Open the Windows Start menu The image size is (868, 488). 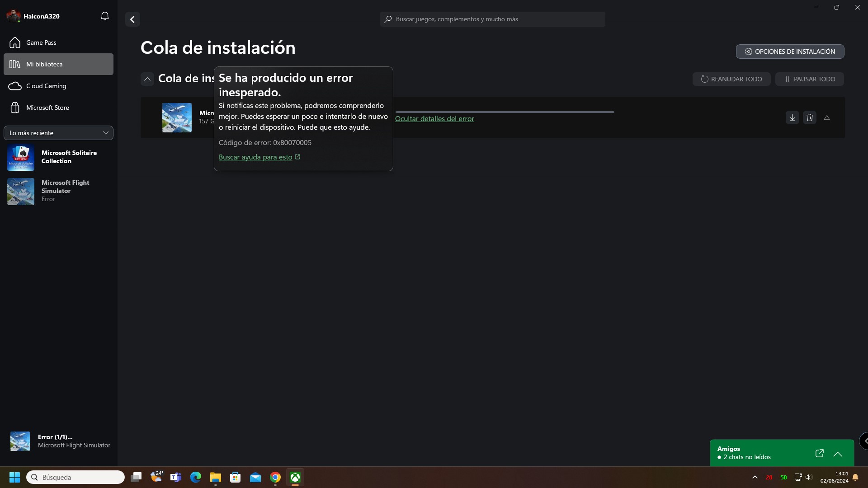[x=14, y=477]
